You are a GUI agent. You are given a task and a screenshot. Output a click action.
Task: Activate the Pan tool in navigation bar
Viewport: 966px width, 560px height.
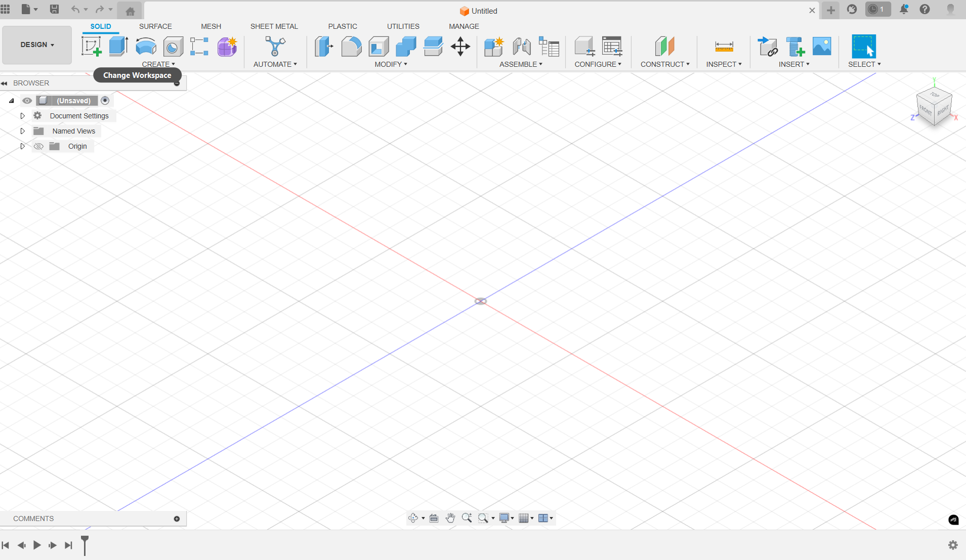pyautogui.click(x=450, y=518)
